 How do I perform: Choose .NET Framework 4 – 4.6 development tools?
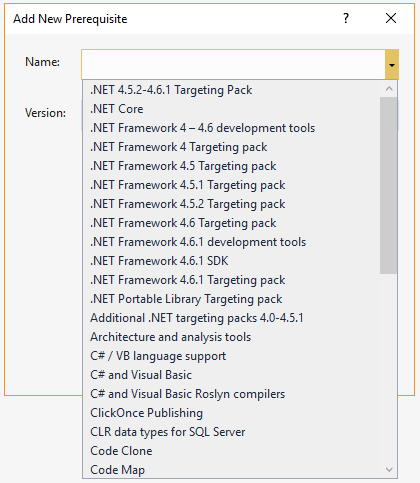pyautogui.click(x=231, y=128)
